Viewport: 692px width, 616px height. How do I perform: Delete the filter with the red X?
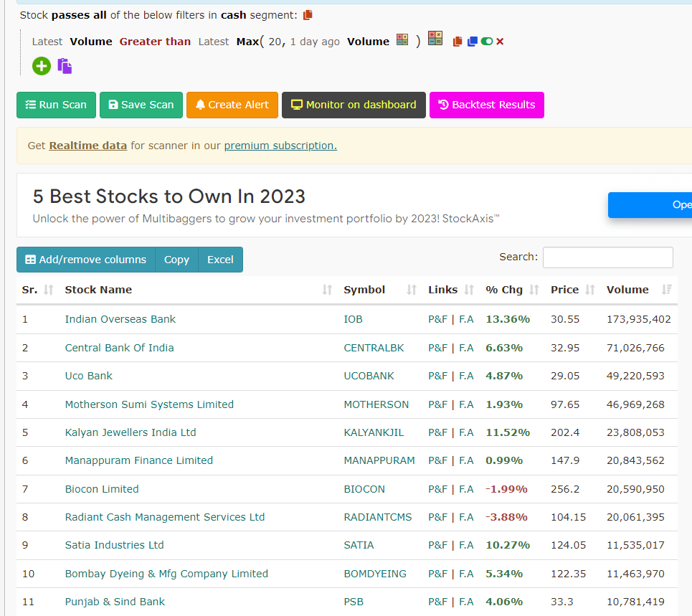pos(500,42)
